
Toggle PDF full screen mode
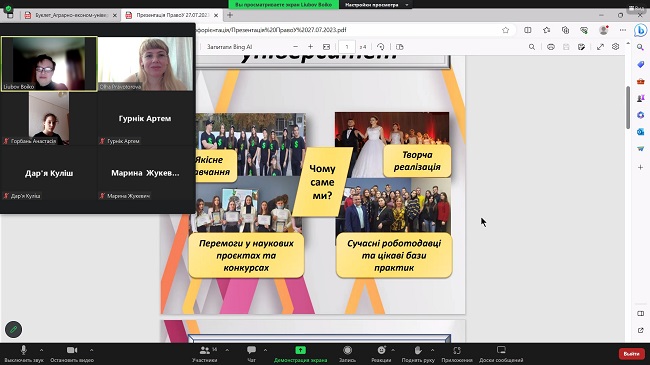tap(600, 47)
